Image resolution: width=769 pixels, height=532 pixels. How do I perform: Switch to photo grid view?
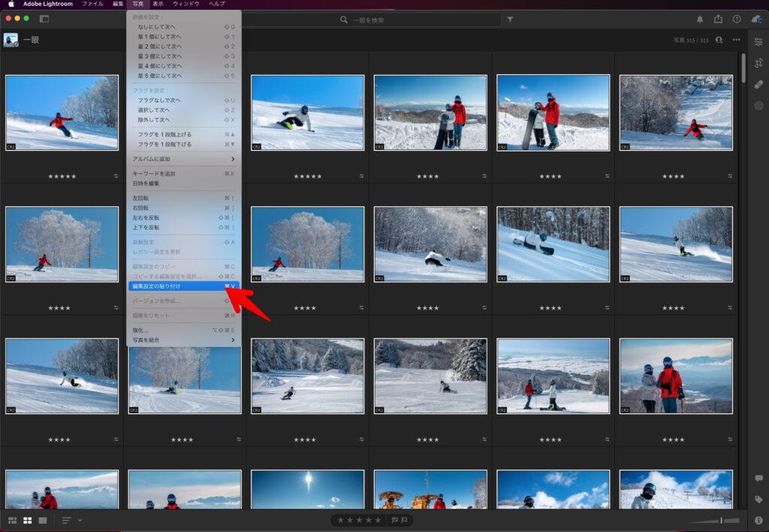(x=12, y=520)
